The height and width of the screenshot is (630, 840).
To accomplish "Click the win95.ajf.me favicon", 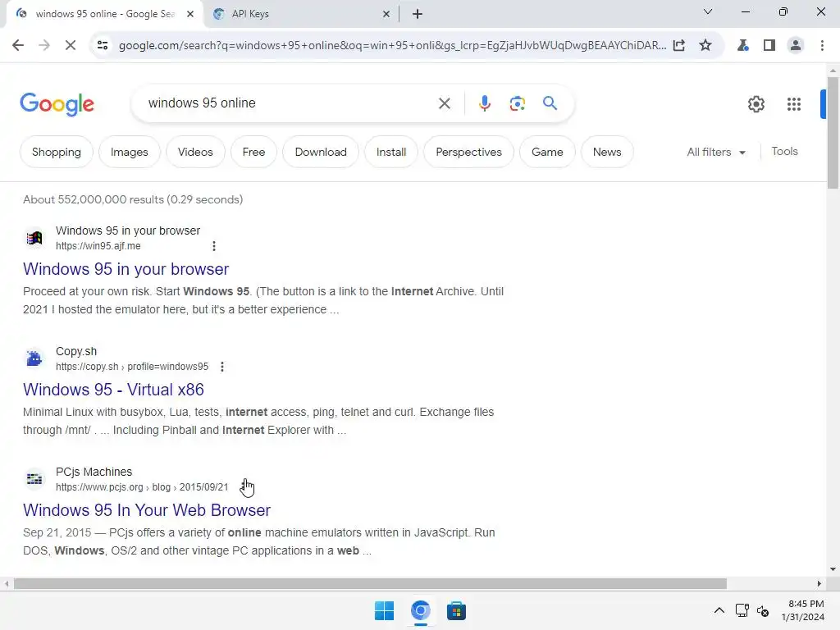I will (34, 238).
